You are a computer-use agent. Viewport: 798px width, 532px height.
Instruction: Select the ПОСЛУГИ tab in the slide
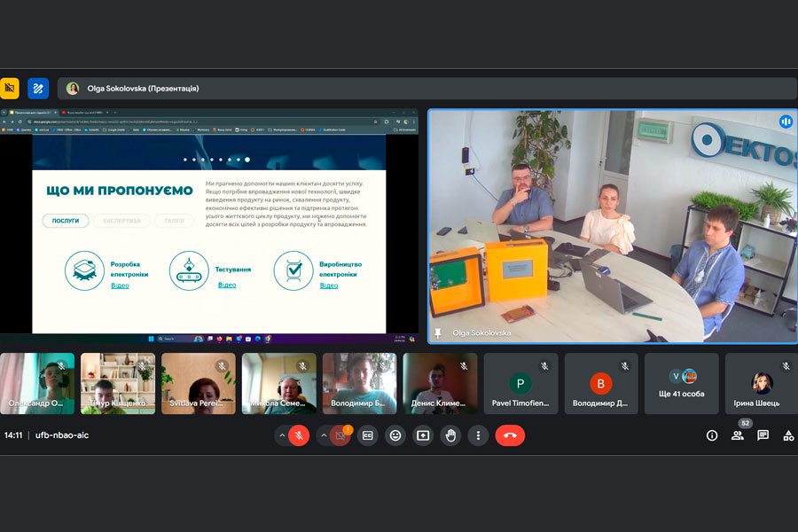[x=65, y=221]
